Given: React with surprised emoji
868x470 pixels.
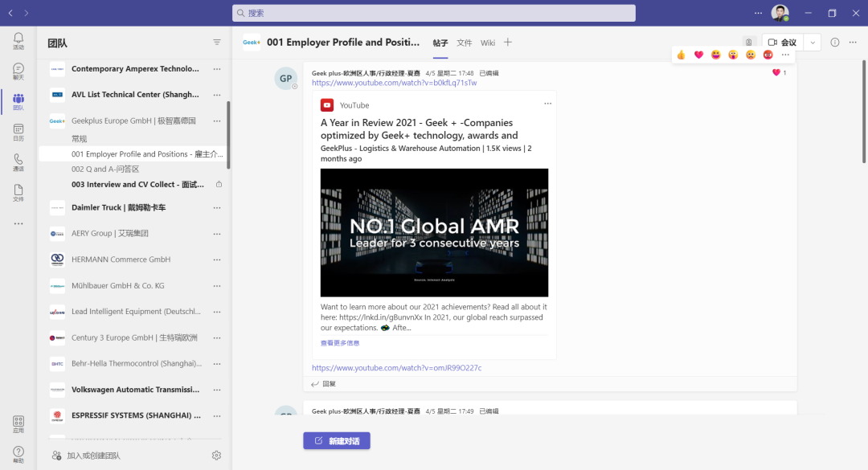Looking at the screenshot, I should [733, 55].
